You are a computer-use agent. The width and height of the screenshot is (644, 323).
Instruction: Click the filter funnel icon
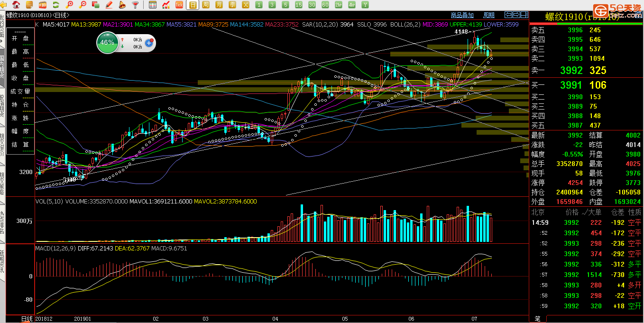[136, 5]
